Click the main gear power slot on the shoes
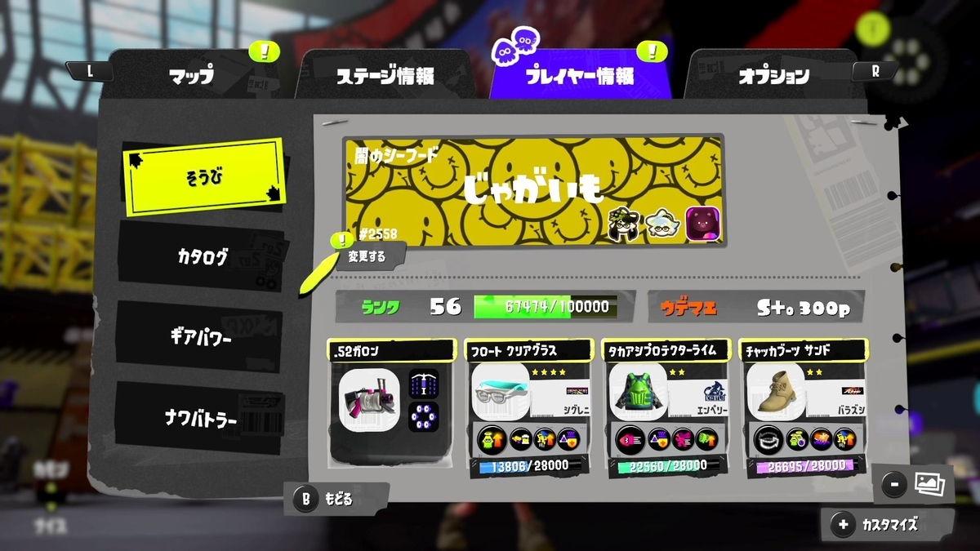This screenshot has width=980, height=551. tap(768, 440)
